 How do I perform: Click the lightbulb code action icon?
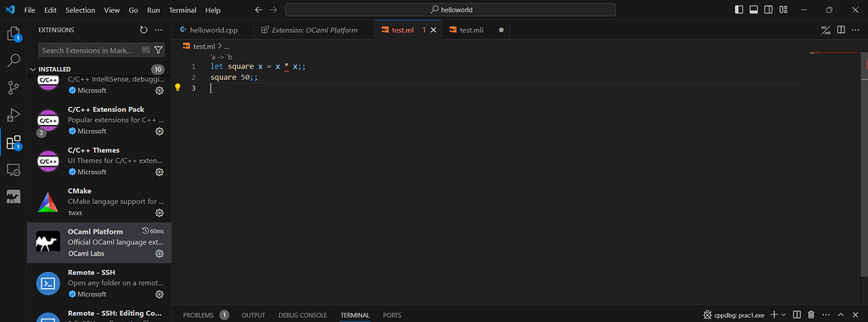point(177,87)
